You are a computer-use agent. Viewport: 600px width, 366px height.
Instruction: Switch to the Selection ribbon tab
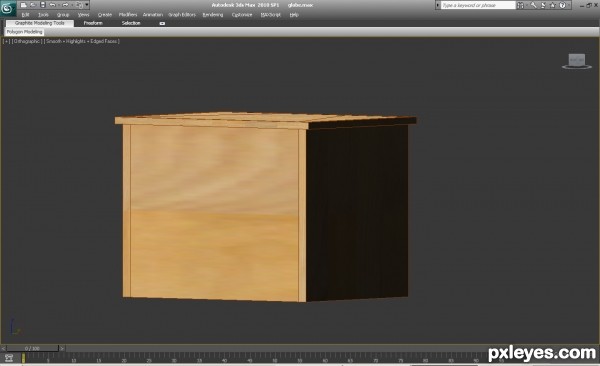point(131,23)
